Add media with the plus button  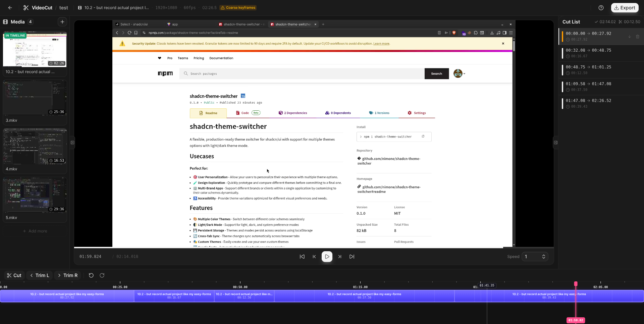click(62, 22)
